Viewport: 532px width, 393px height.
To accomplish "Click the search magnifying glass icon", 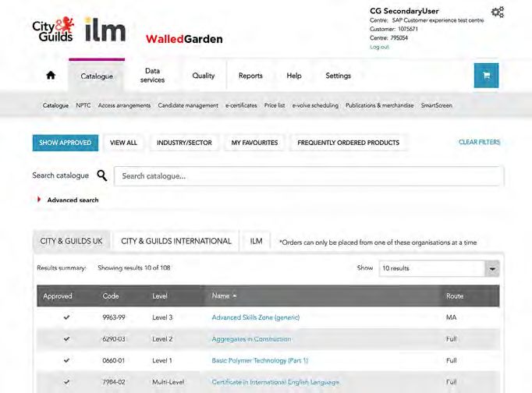I will pos(101,175).
